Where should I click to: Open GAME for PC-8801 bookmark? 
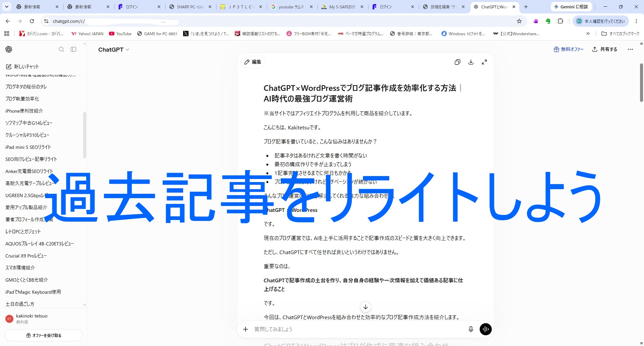click(157, 34)
